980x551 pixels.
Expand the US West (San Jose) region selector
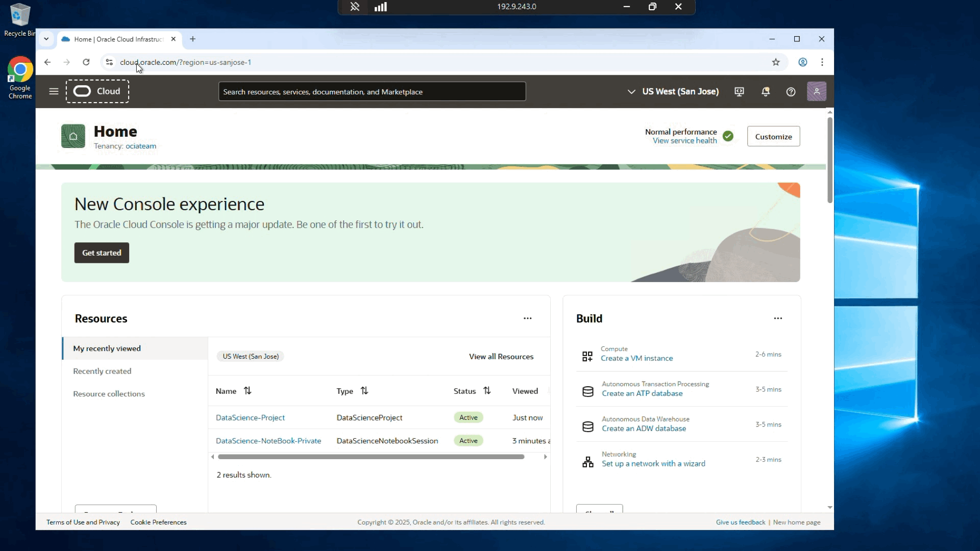coord(674,91)
